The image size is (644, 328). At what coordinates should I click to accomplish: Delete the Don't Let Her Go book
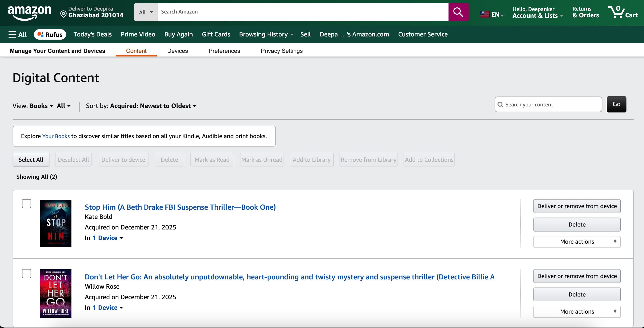[x=577, y=294]
